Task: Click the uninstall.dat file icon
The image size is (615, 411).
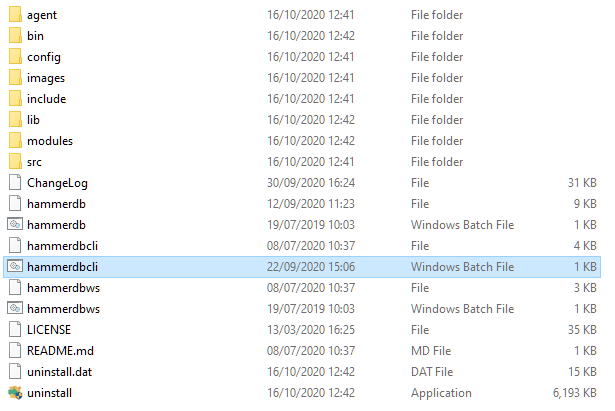Action: point(15,371)
